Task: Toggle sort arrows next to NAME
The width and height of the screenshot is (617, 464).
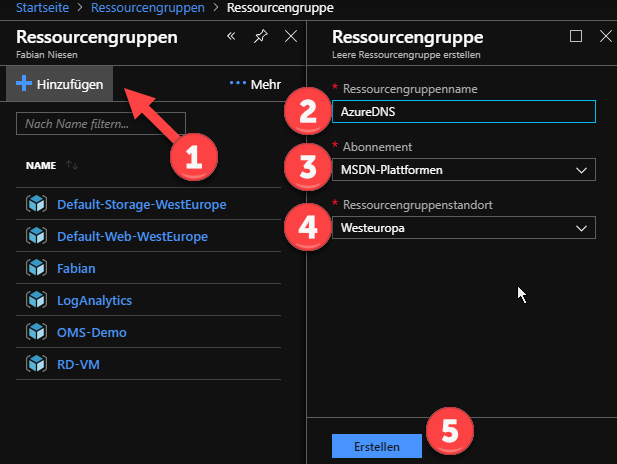Action: click(x=72, y=165)
